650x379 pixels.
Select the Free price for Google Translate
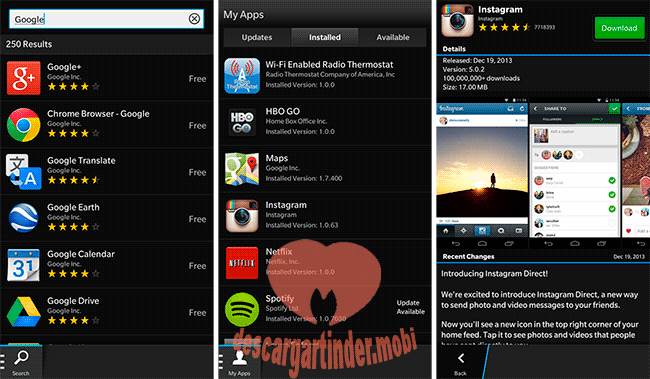(197, 172)
